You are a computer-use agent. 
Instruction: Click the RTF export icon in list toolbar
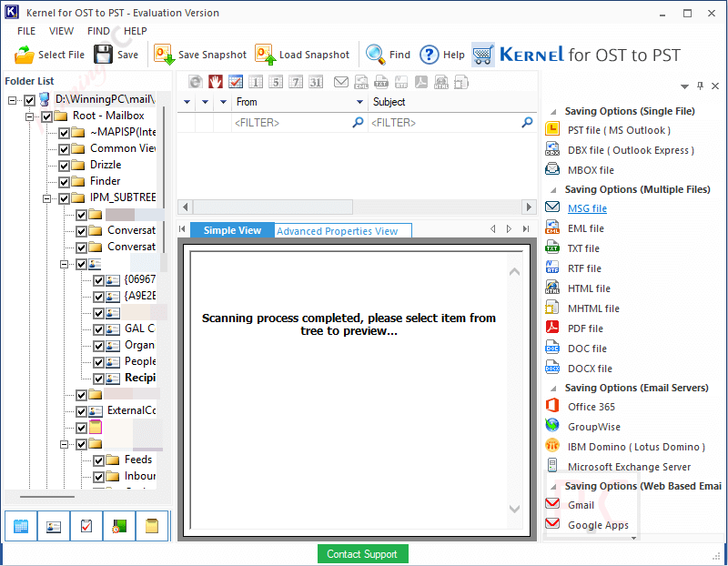[401, 82]
